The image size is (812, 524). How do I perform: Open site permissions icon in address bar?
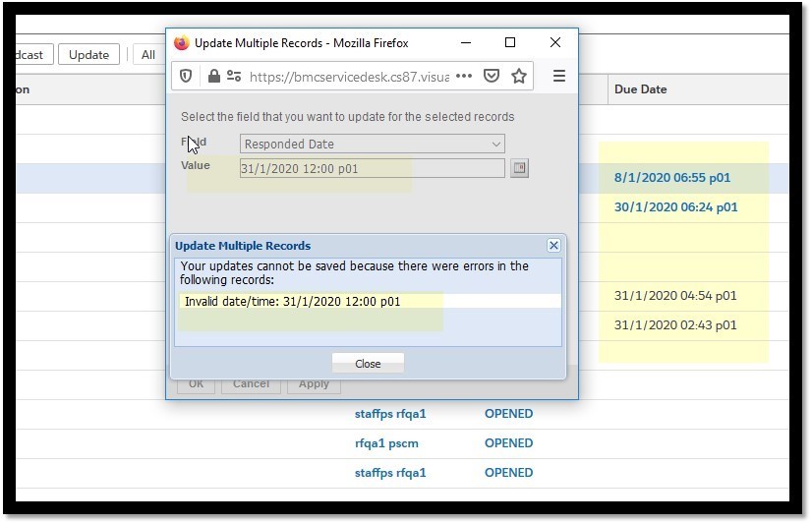pyautogui.click(x=234, y=76)
